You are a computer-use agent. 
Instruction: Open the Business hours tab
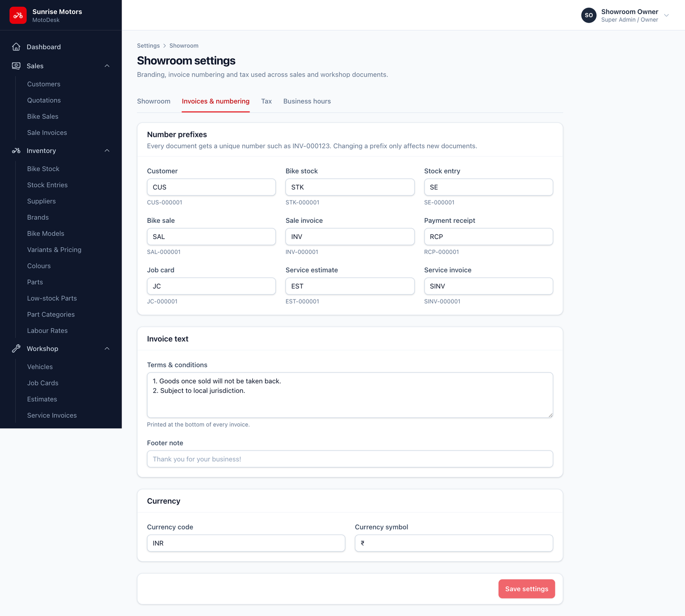tap(307, 102)
